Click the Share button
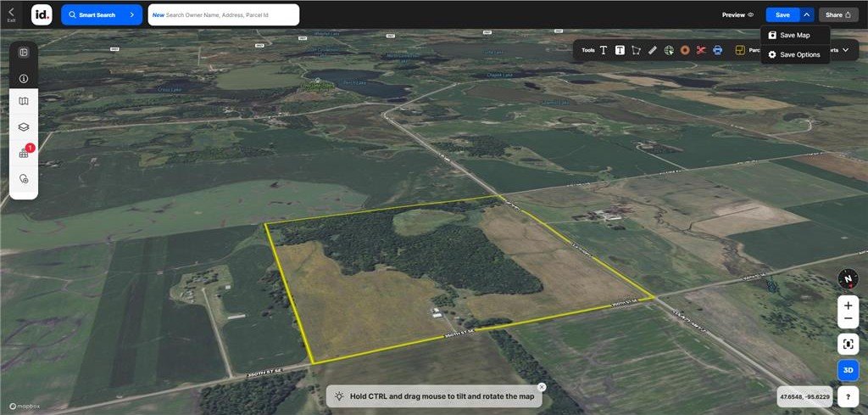 pos(837,14)
